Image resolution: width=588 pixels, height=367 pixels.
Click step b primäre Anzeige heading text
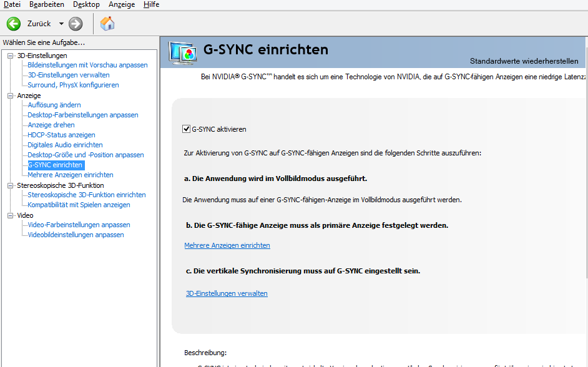pos(317,225)
